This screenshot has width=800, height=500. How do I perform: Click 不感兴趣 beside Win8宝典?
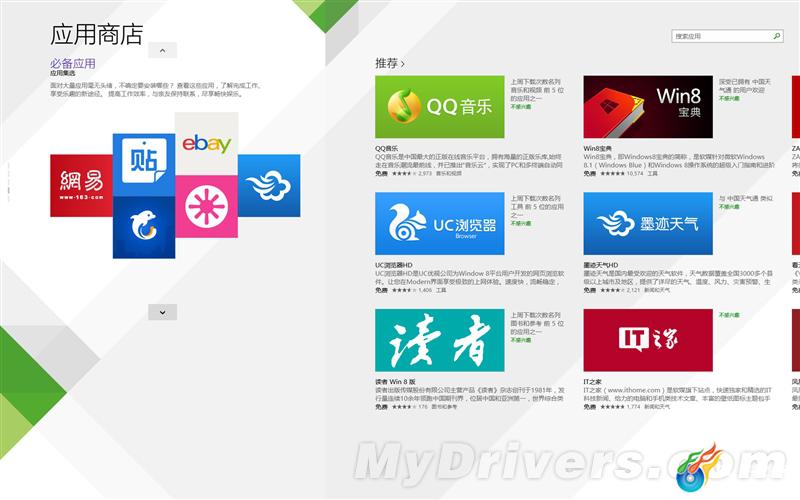pos(729,98)
